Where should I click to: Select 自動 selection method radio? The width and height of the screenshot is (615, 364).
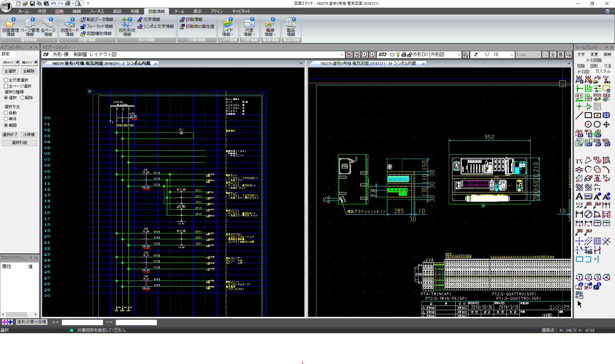click(x=6, y=113)
